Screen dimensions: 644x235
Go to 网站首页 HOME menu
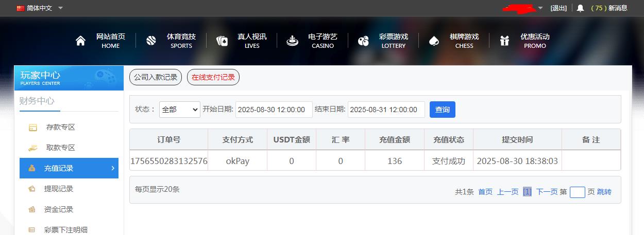pos(110,41)
